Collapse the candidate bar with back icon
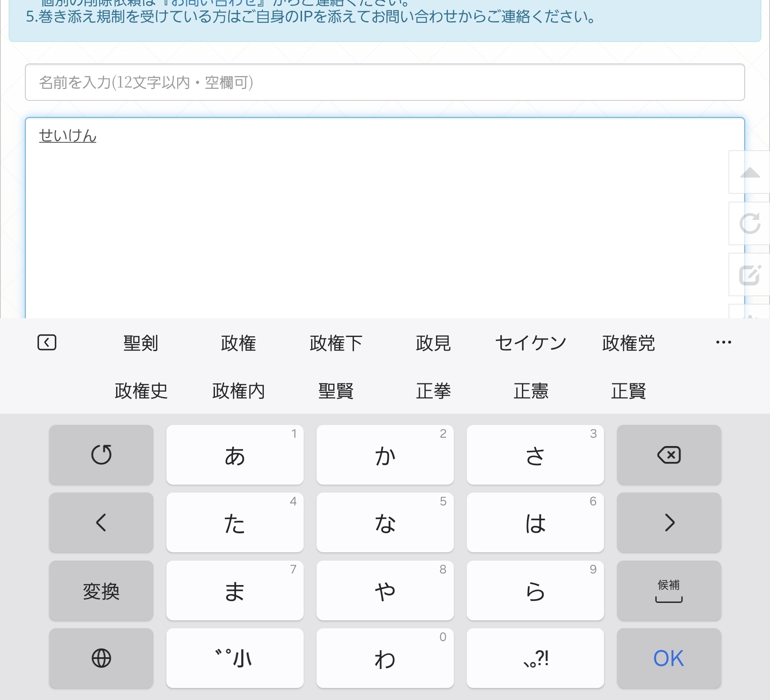 [47, 343]
